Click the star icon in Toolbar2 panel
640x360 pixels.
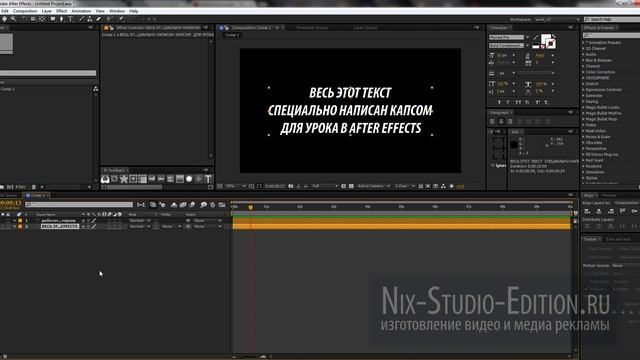pos(124,179)
